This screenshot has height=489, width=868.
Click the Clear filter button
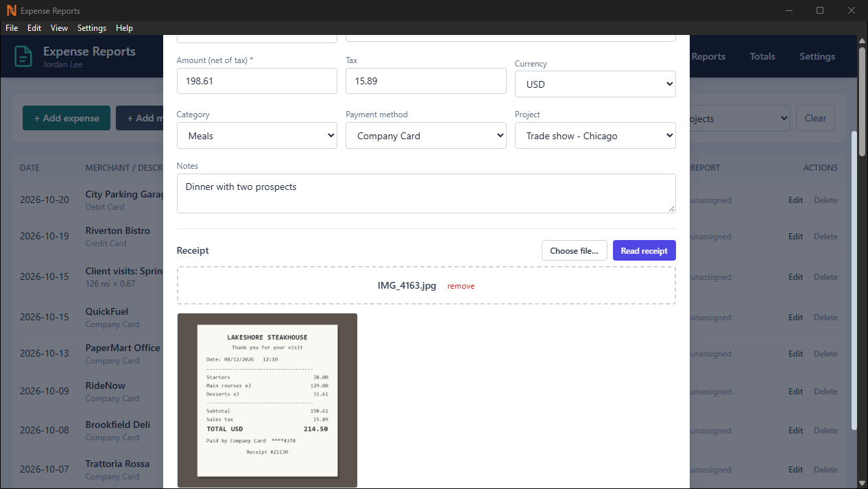pyautogui.click(x=815, y=118)
